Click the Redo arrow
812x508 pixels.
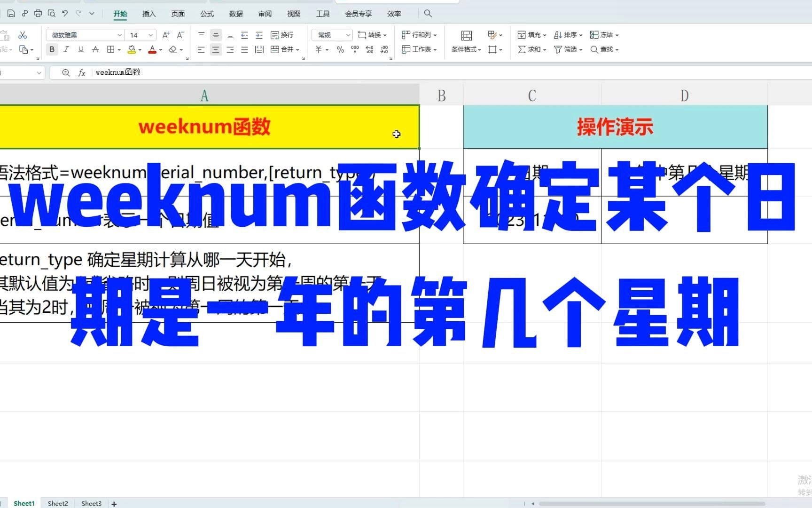pyautogui.click(x=78, y=14)
